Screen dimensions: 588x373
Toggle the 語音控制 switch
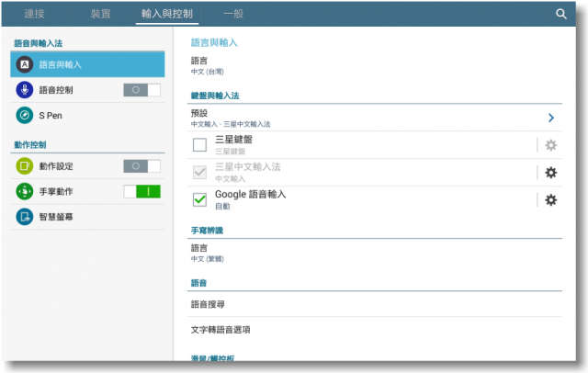[x=141, y=90]
